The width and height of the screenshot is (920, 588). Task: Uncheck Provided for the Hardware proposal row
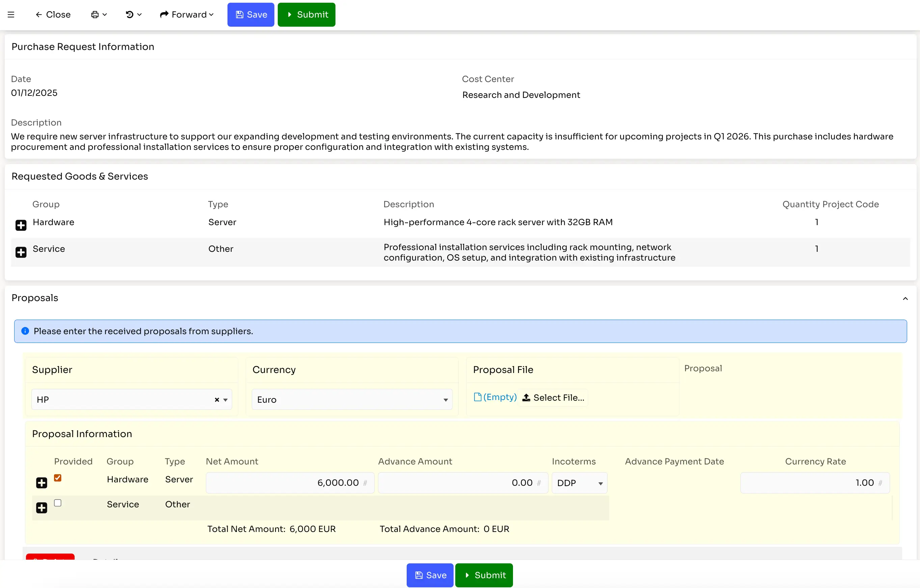pos(58,478)
